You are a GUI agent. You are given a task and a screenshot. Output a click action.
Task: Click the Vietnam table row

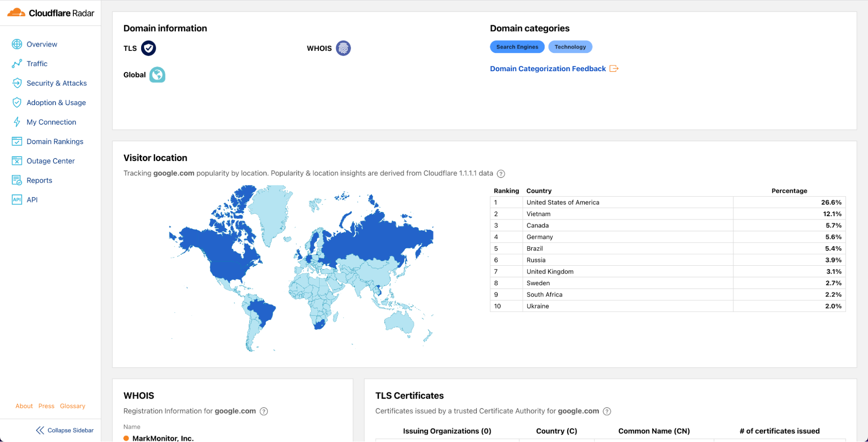coord(668,214)
